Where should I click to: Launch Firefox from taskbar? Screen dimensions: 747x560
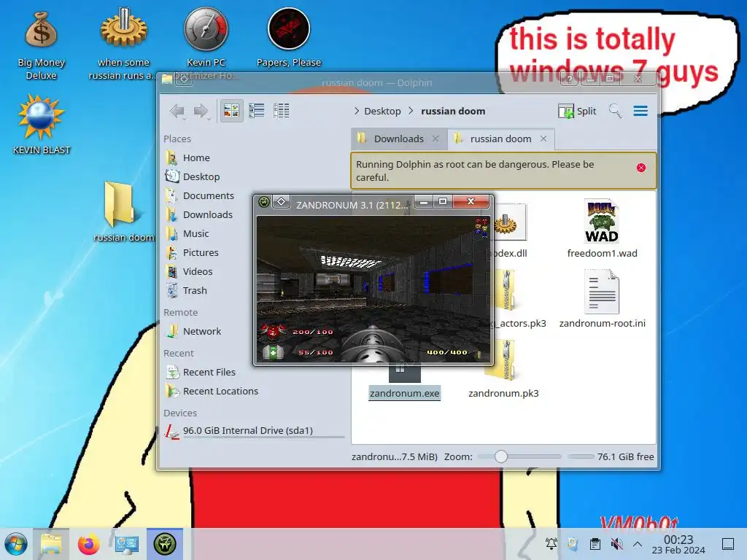(x=88, y=544)
